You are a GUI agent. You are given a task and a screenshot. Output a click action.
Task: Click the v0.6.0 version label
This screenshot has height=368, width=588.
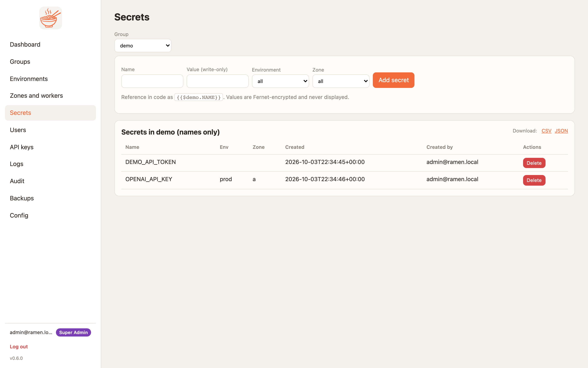16,358
